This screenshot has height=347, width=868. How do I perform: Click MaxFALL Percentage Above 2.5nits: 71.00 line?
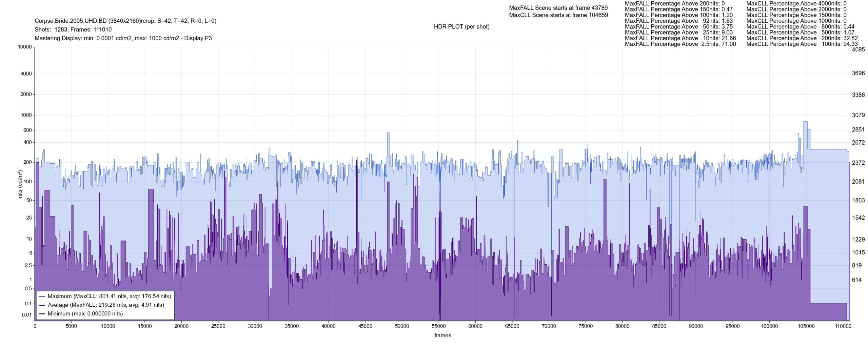tap(680, 44)
